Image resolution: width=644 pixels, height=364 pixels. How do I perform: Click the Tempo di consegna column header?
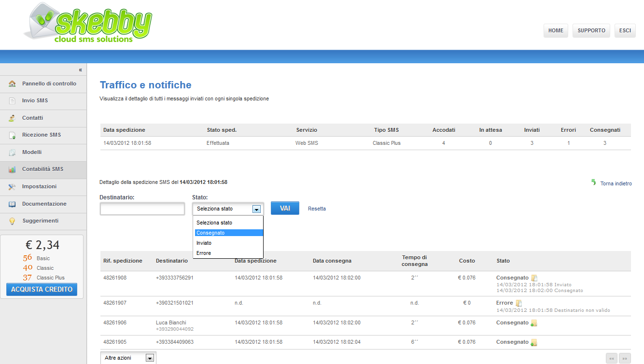pyautogui.click(x=415, y=261)
